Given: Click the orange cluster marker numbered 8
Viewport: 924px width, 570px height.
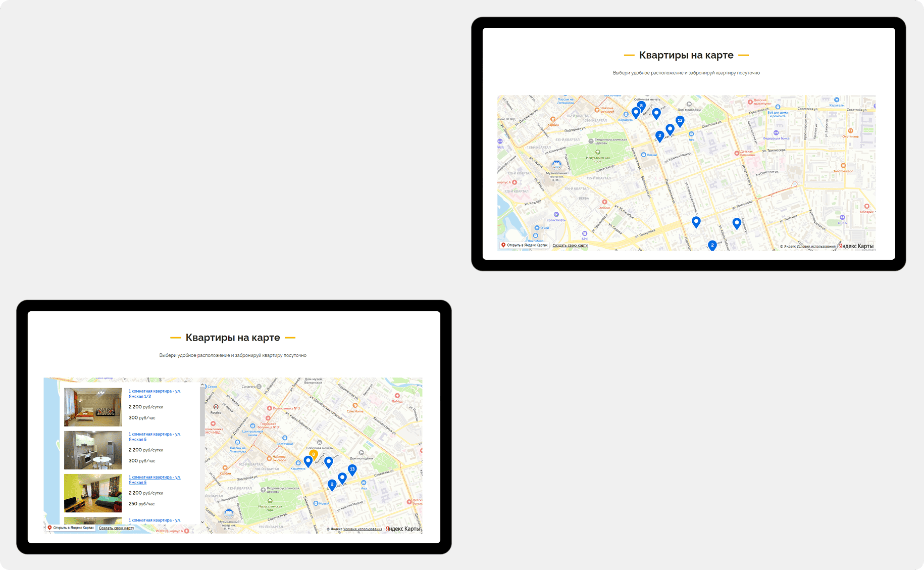Looking at the screenshot, I should click(314, 454).
